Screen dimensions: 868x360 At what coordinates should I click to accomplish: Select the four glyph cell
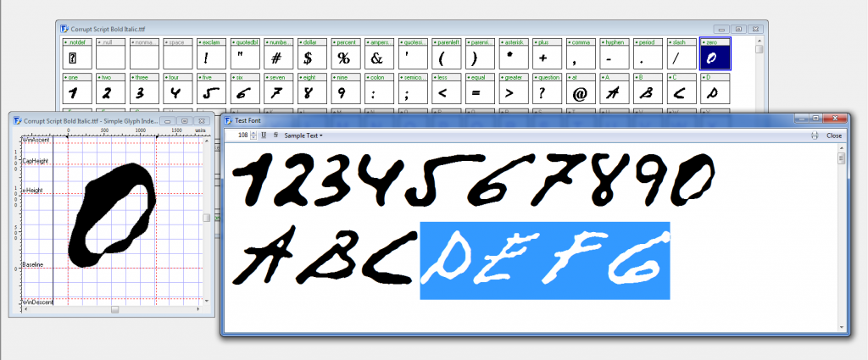[178, 88]
